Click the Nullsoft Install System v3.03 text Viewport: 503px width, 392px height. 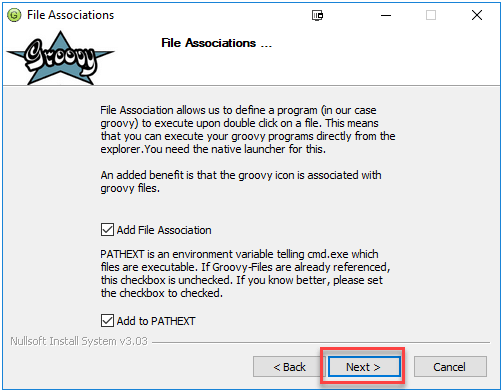tap(79, 341)
